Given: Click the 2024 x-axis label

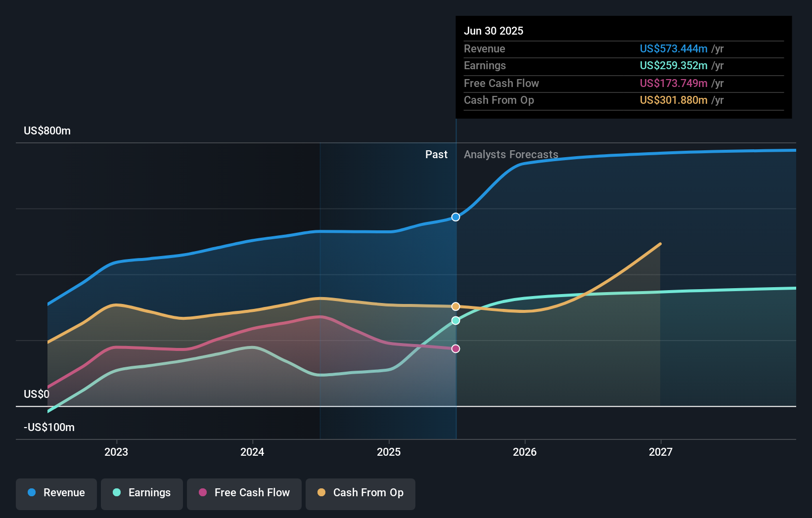Looking at the screenshot, I should pos(252,452).
